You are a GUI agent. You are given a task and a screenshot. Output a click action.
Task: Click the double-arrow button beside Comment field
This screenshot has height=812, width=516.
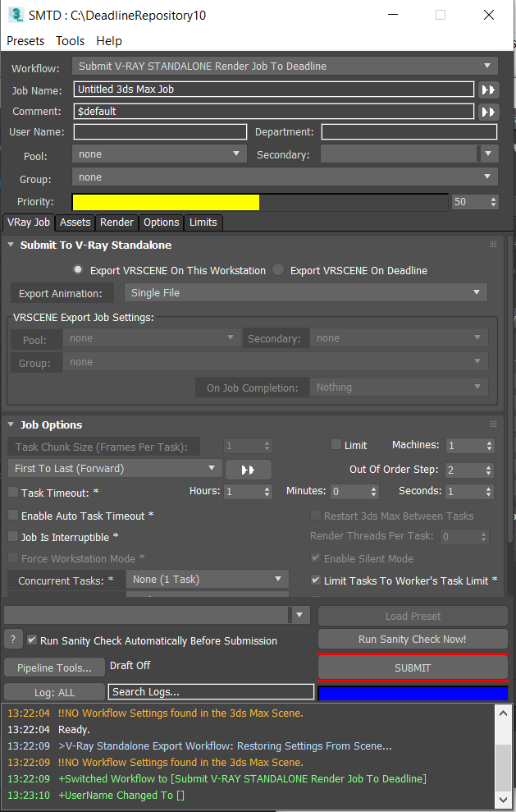pos(488,112)
